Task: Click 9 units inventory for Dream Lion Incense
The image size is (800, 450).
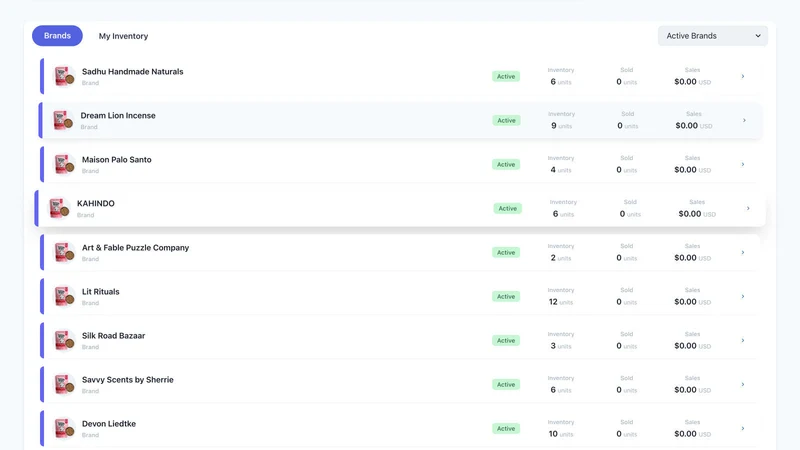Action: [562, 126]
